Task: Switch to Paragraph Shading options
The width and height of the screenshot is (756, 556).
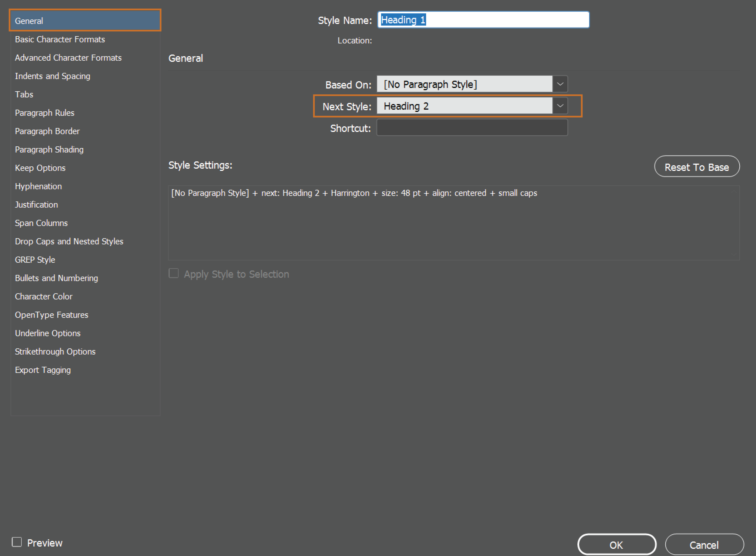Action: 49,149
